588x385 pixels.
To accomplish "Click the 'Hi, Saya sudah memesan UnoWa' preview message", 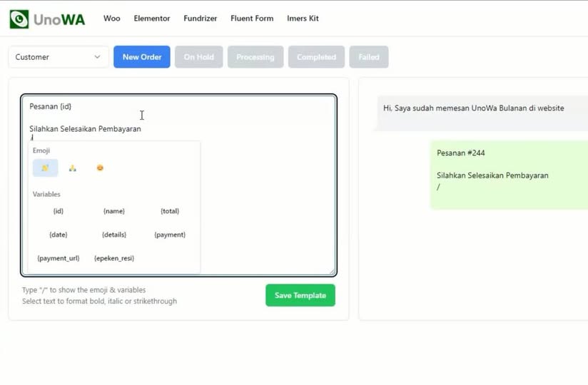I will click(x=473, y=108).
